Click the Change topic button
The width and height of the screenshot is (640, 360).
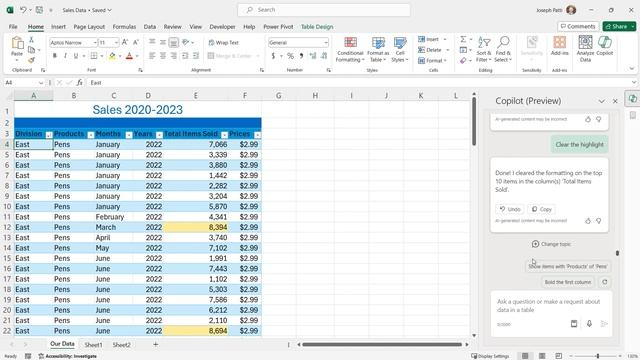click(551, 244)
